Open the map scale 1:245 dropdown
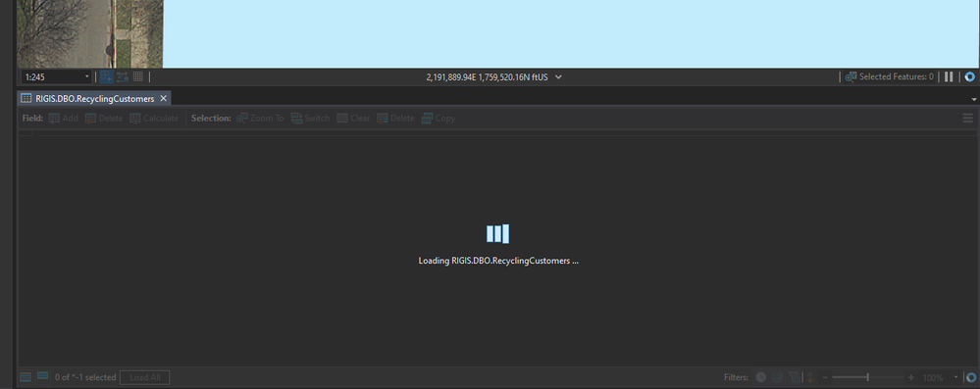980x389 pixels. click(87, 77)
